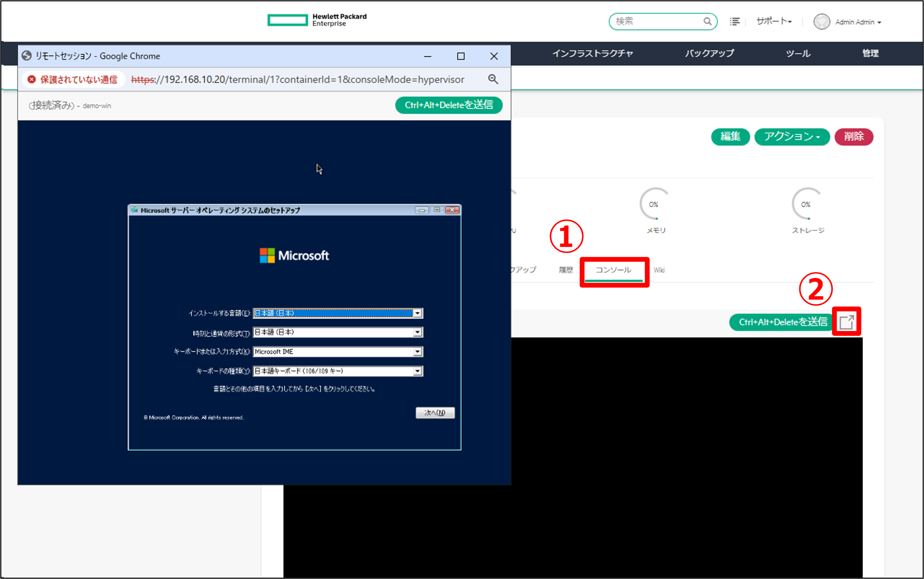
Task: Click the insecure connection warning icon
Action: tap(32, 79)
